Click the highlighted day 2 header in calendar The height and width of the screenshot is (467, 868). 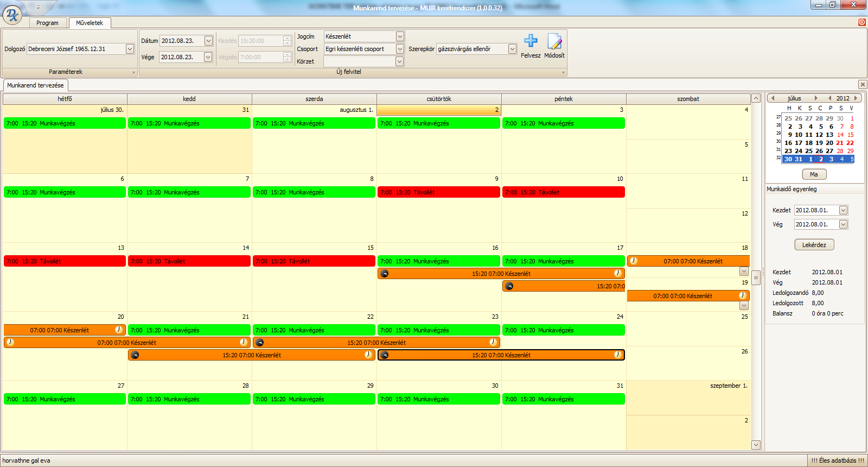[438, 110]
